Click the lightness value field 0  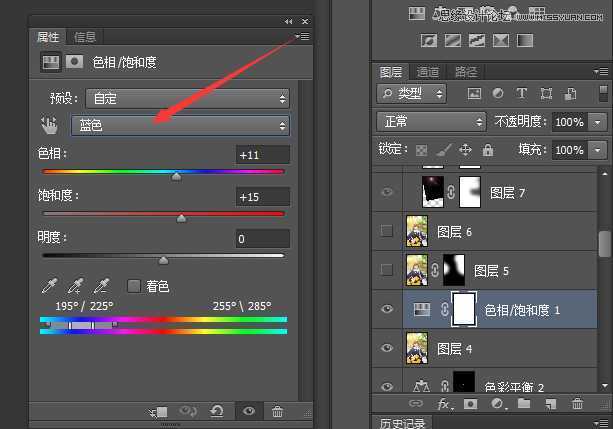263,239
